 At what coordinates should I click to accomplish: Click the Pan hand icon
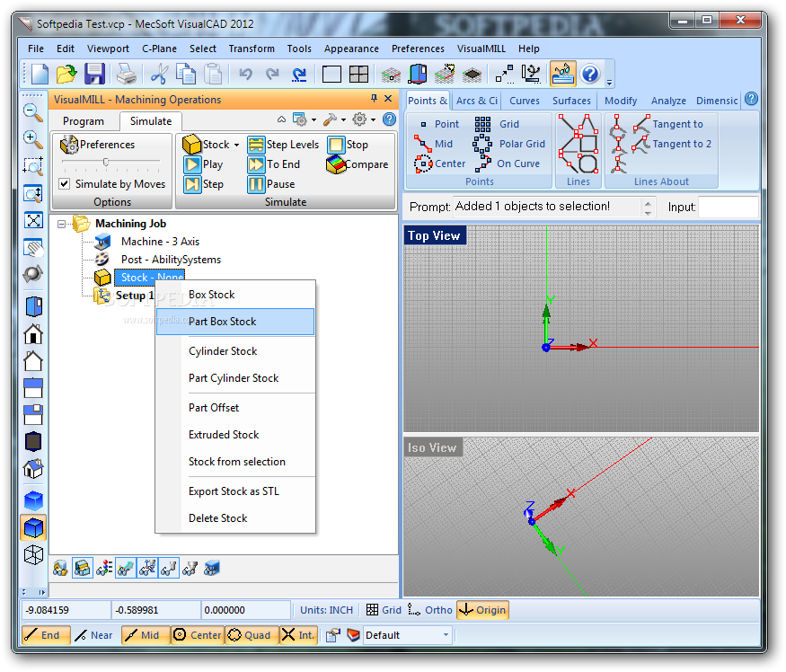coord(33,247)
